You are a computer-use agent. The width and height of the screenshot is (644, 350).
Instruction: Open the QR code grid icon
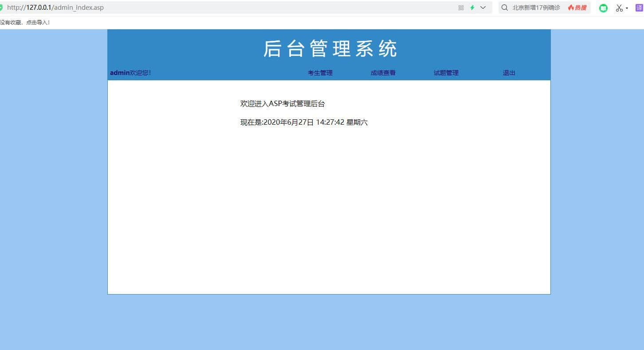click(x=461, y=8)
